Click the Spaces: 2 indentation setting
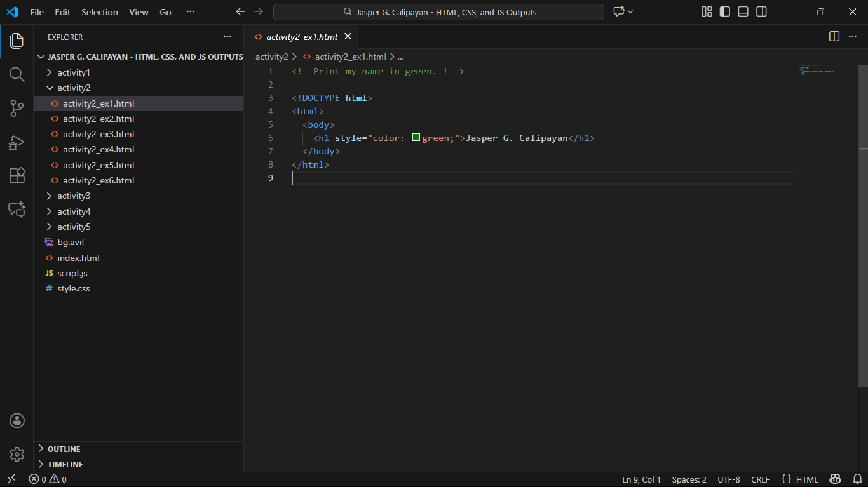 click(689, 479)
